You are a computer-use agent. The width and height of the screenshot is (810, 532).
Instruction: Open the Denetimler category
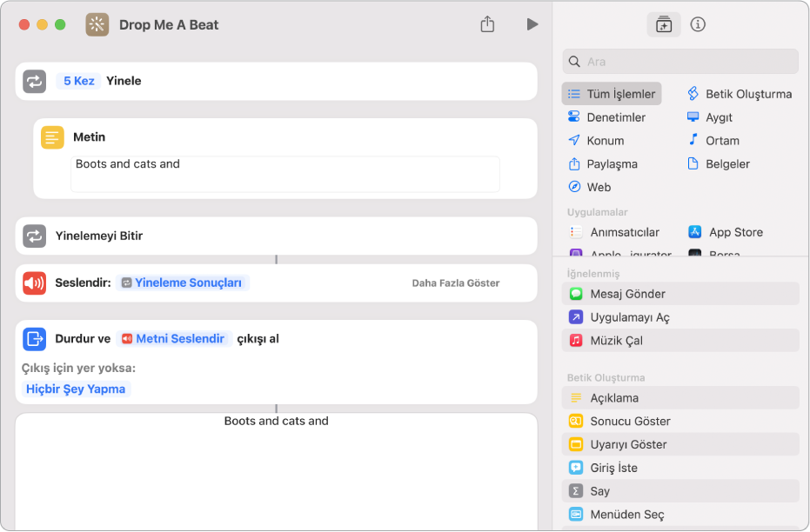click(x=606, y=117)
